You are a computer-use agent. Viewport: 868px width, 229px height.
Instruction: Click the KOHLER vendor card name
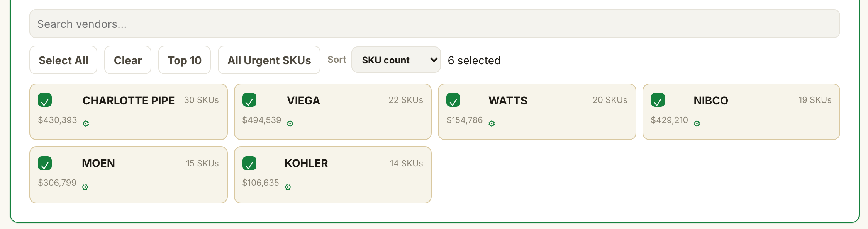(306, 163)
